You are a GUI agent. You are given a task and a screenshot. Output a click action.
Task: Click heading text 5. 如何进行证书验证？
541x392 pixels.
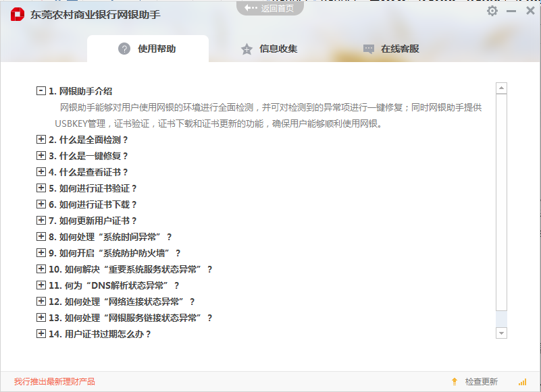pos(93,188)
